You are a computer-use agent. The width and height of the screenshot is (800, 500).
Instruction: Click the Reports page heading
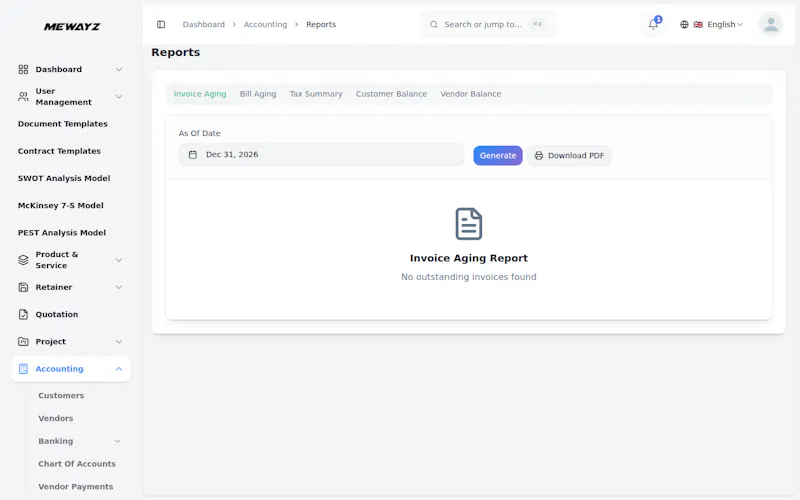tap(176, 53)
